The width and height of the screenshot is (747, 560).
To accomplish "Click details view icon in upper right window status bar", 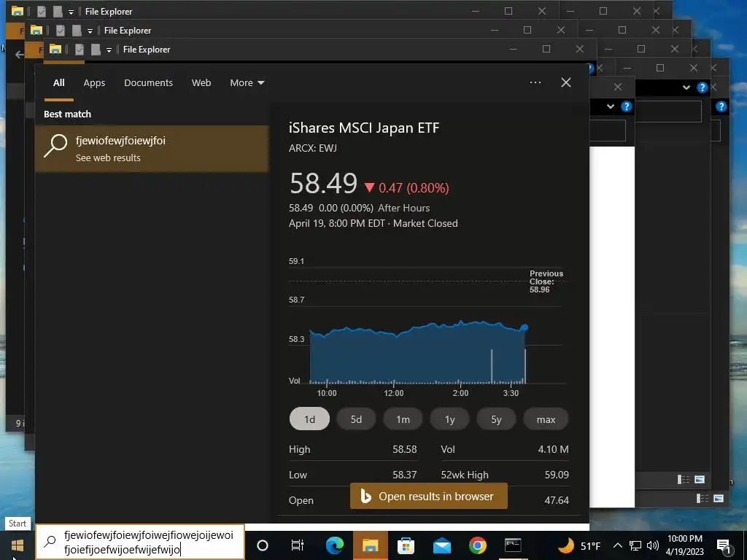I will (x=683, y=480).
